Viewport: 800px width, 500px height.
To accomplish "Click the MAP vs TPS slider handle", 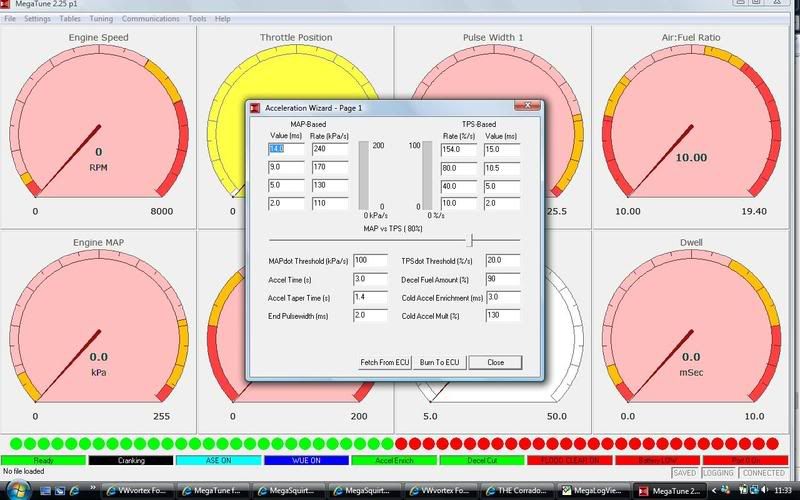I will point(470,240).
